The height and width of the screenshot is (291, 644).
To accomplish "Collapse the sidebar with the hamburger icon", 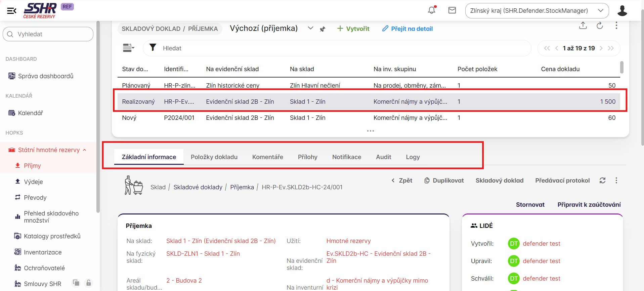I will coord(12,11).
